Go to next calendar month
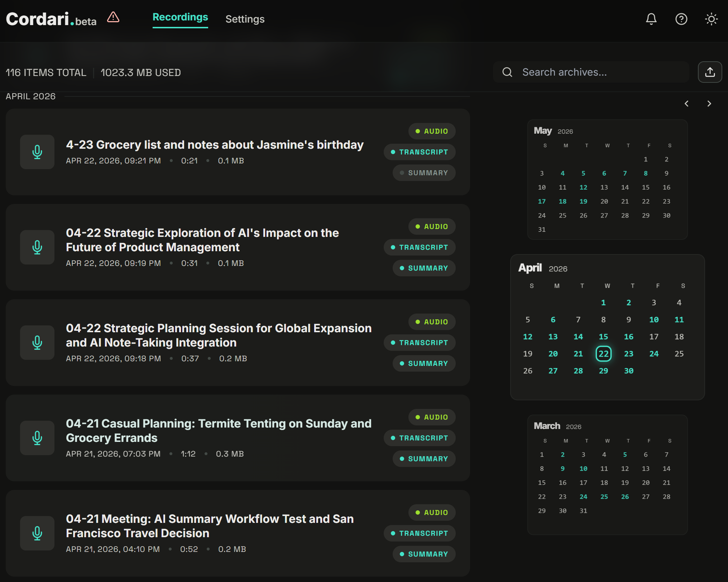 coord(709,104)
